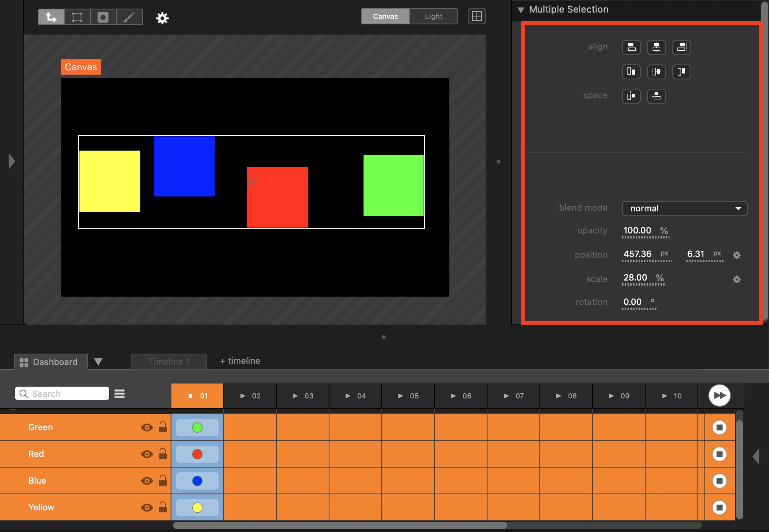
Task: Click the align right edges icon
Action: pos(681,47)
